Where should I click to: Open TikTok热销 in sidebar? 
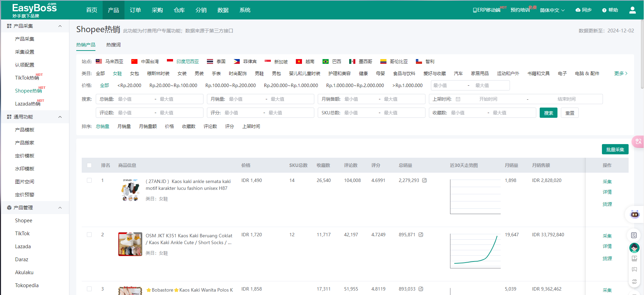coord(27,78)
